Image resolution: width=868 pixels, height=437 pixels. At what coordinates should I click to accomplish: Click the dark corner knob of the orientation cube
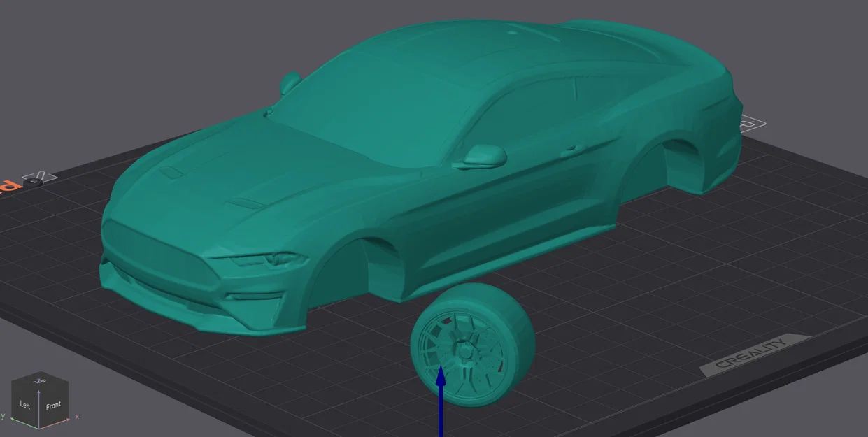[x=38, y=428]
